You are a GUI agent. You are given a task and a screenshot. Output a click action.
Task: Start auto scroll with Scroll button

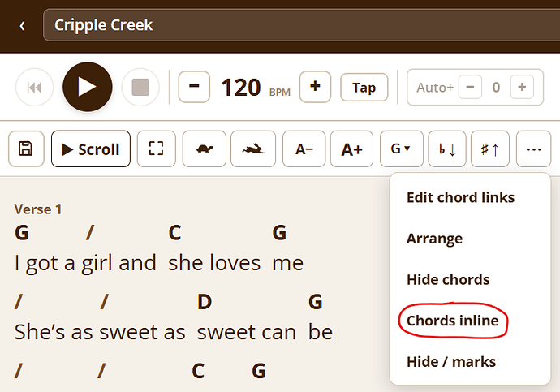coord(91,149)
